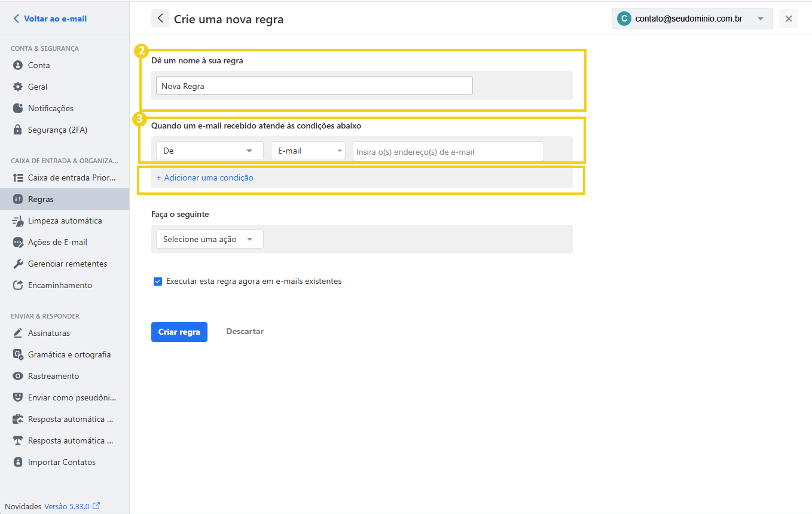Open Segurança (2FA) lock icon
Viewport: 812px width, 514px height.
click(17, 130)
